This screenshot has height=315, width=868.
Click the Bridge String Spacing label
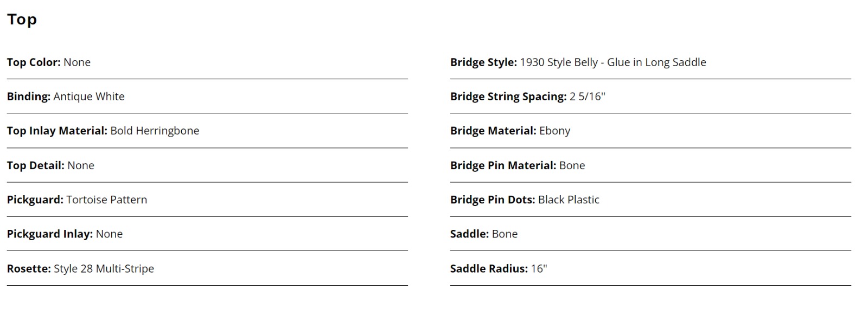[x=508, y=97]
